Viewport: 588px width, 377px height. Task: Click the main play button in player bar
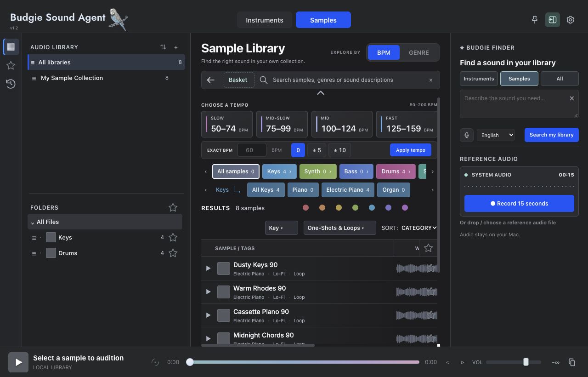pyautogui.click(x=18, y=362)
